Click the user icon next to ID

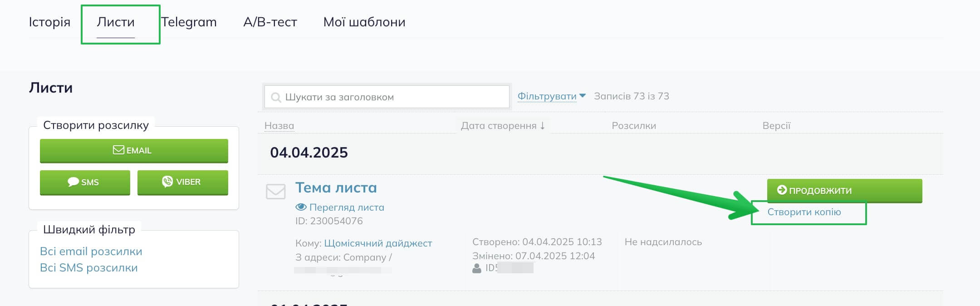[x=476, y=268]
